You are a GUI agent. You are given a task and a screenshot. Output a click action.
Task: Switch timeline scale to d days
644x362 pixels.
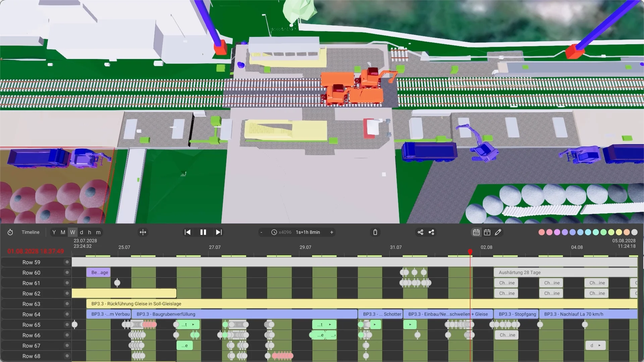click(82, 232)
